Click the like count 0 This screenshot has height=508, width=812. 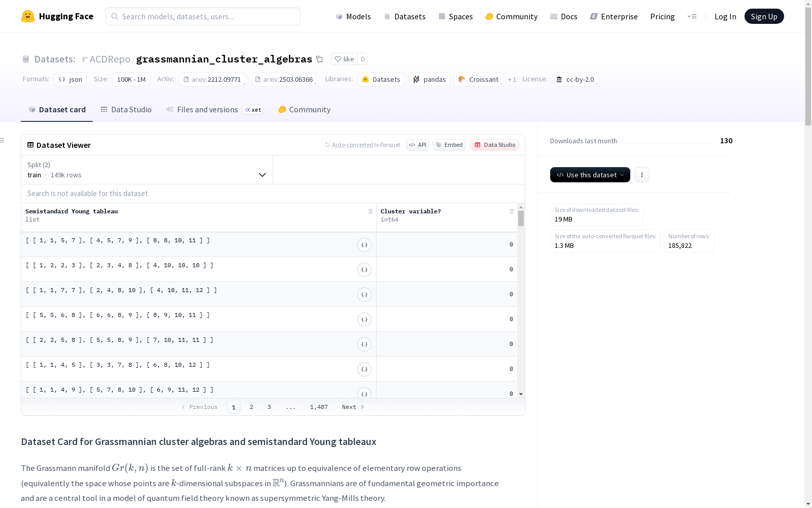click(x=362, y=59)
